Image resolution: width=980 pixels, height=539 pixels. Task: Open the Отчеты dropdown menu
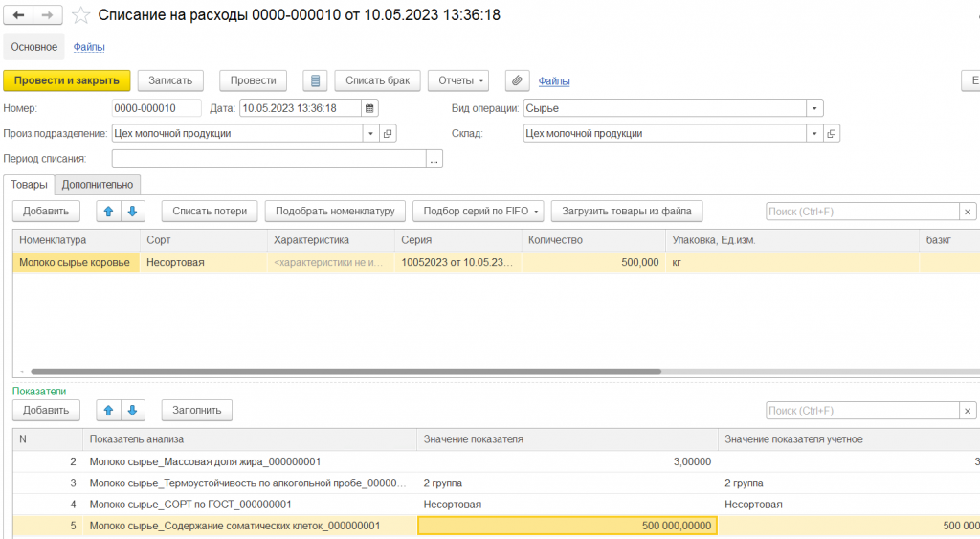(458, 80)
